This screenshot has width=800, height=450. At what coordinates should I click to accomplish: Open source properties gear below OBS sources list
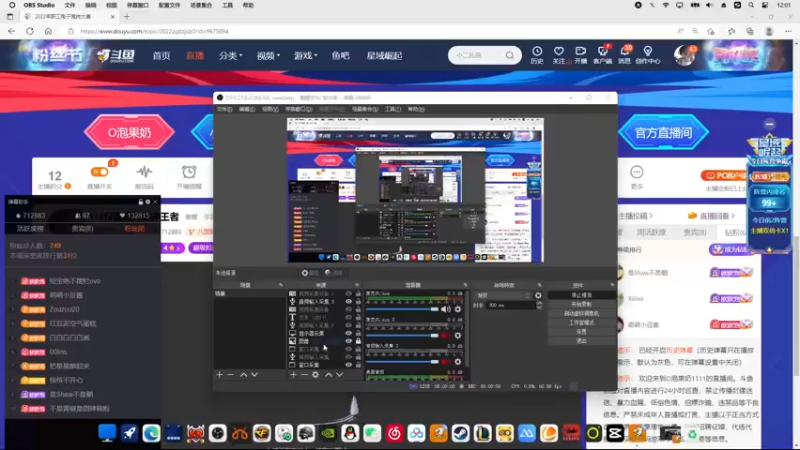(315, 374)
